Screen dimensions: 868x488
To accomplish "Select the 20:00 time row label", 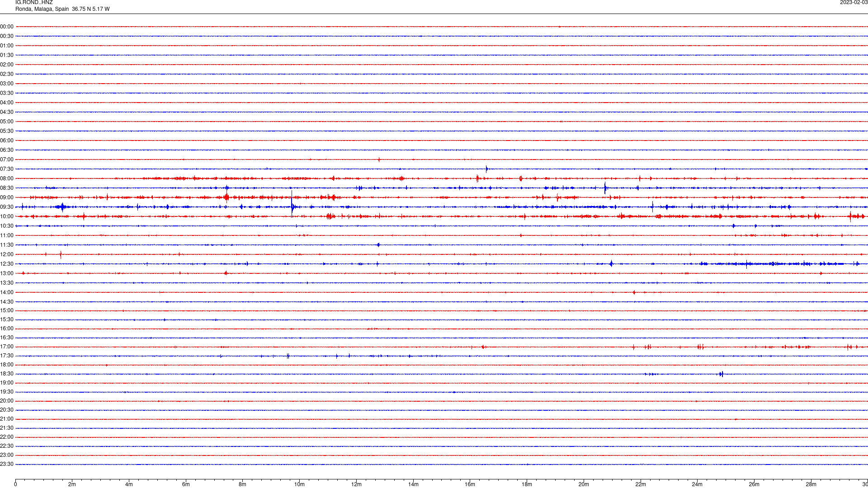I will point(7,401).
